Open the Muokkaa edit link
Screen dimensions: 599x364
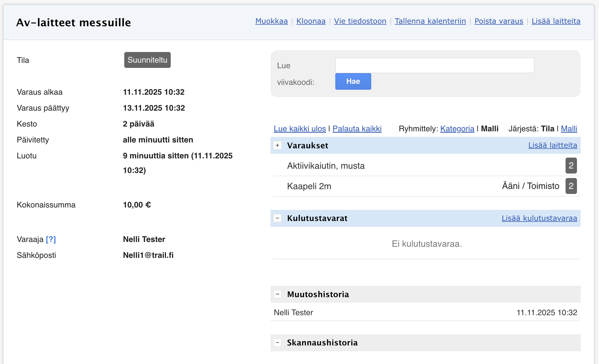pos(271,21)
